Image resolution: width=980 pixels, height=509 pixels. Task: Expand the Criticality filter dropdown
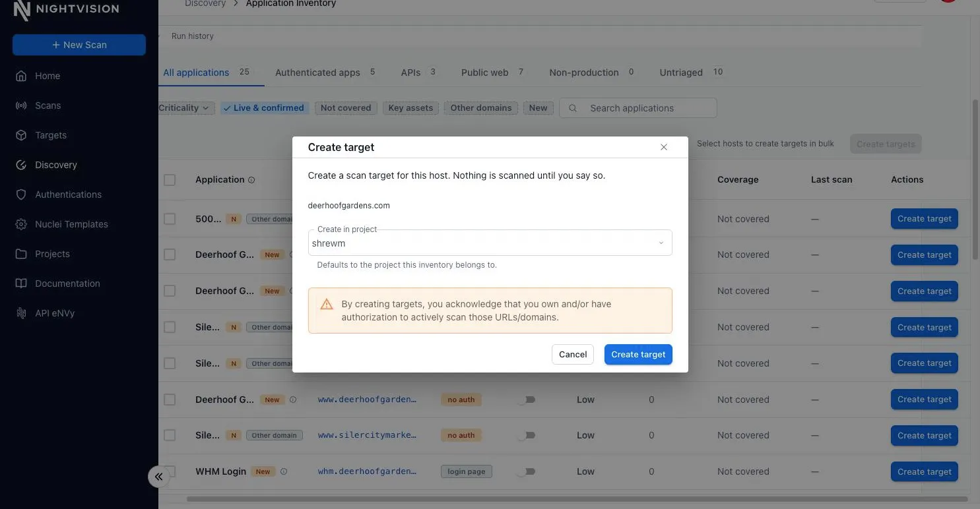(x=186, y=108)
